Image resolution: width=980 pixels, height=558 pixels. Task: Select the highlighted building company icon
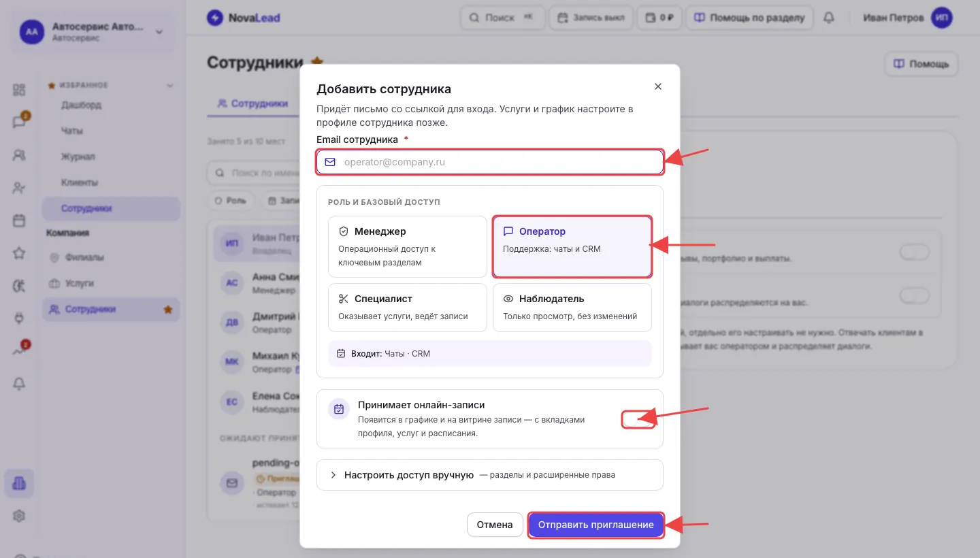(19, 483)
